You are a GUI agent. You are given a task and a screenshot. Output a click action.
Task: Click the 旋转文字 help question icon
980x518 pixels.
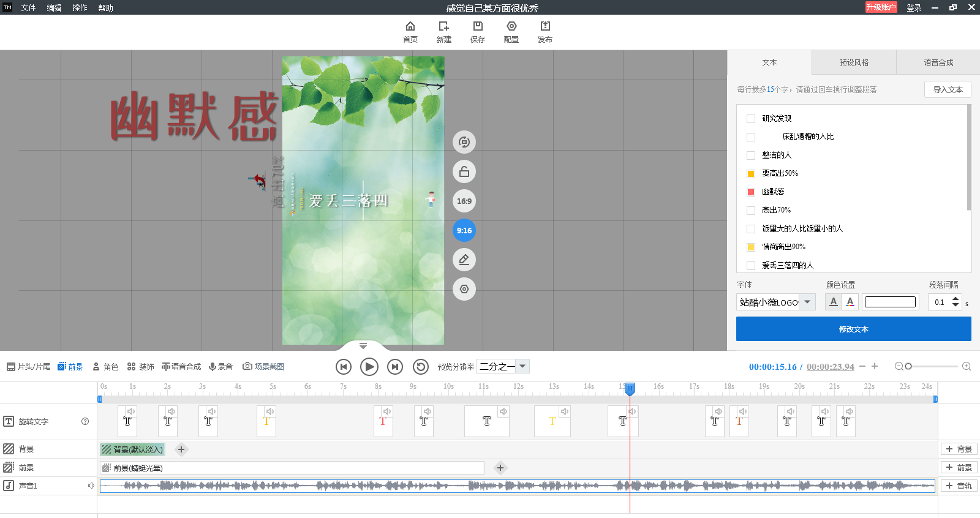85,421
